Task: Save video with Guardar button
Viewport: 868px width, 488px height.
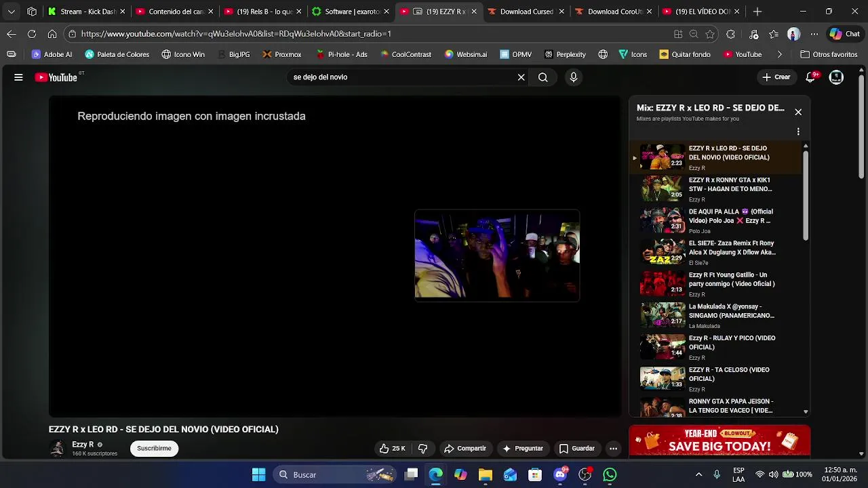Action: click(x=577, y=448)
